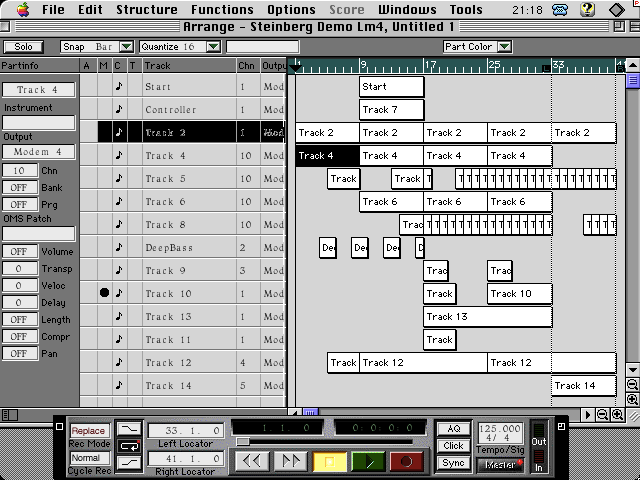Click the note icon of Track 14

(119, 385)
